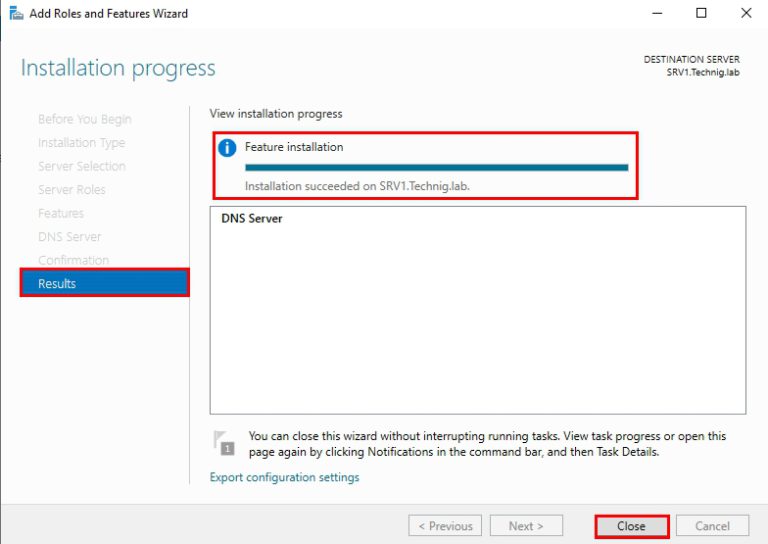This screenshot has width=768, height=544.
Task: Click 'Feature installation' label
Action: coord(294,147)
